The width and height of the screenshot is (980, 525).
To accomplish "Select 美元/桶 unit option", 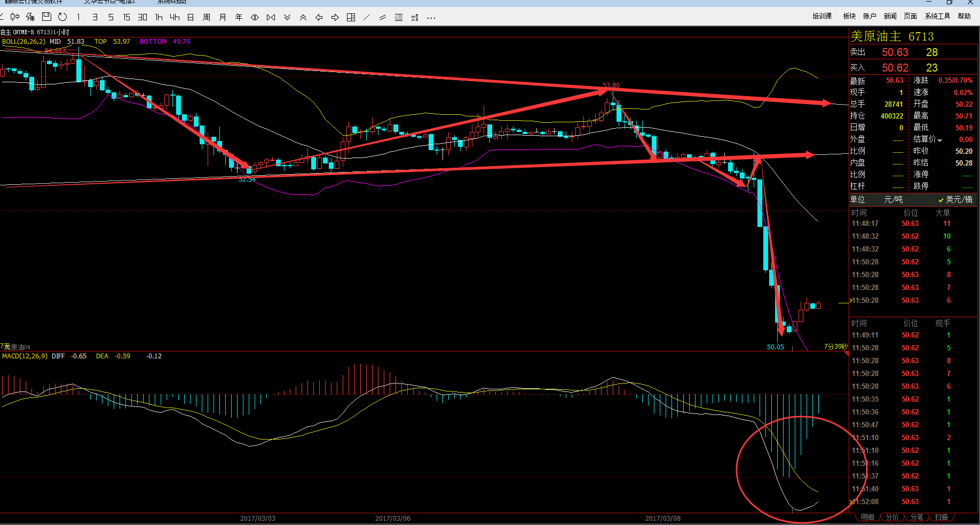I will tap(955, 199).
